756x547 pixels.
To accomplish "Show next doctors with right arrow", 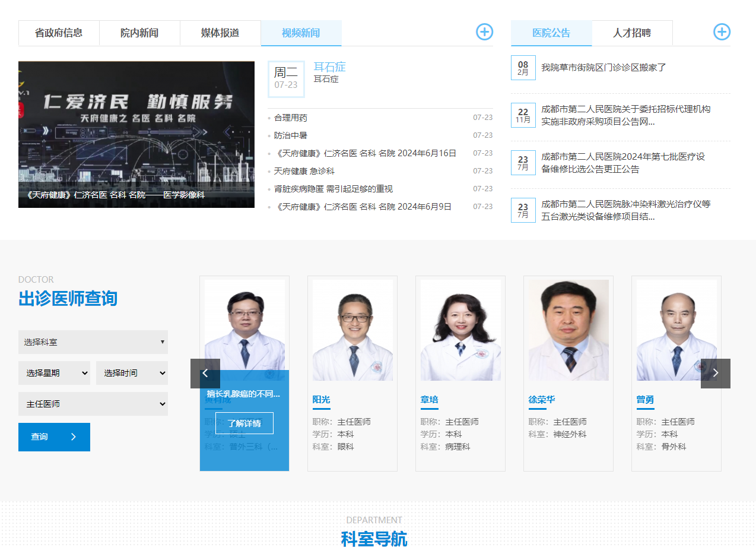I will [x=716, y=374].
